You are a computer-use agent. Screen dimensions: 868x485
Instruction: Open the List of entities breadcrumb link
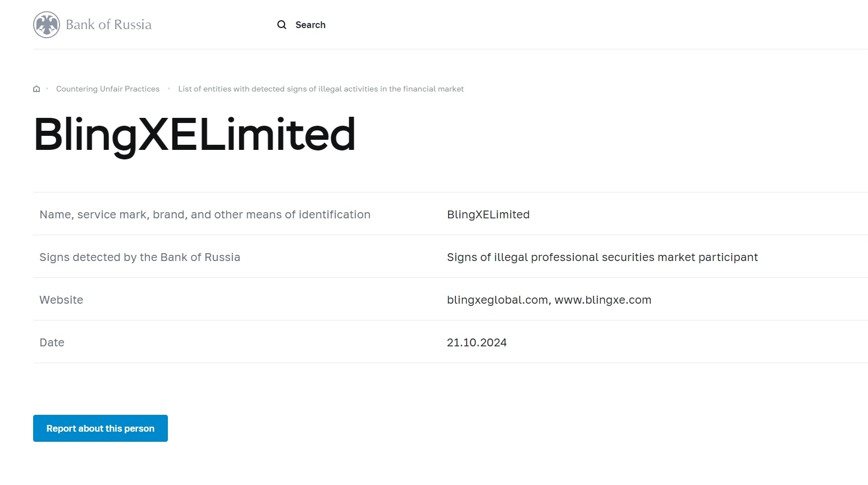pyautogui.click(x=321, y=89)
